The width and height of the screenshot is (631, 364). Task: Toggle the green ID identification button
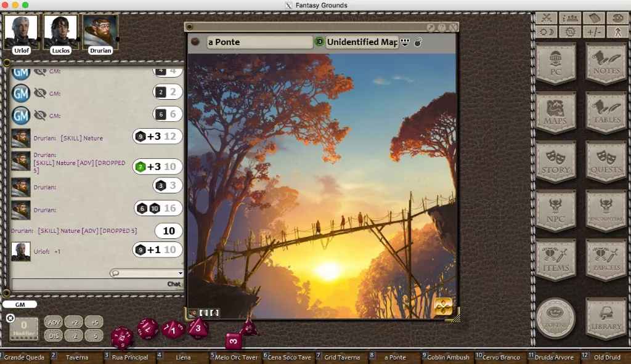tap(319, 42)
